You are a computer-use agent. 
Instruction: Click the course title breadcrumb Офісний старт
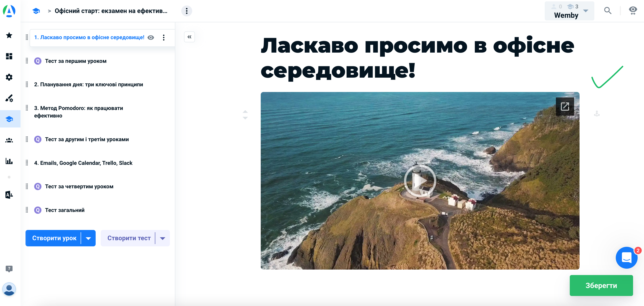(x=111, y=11)
